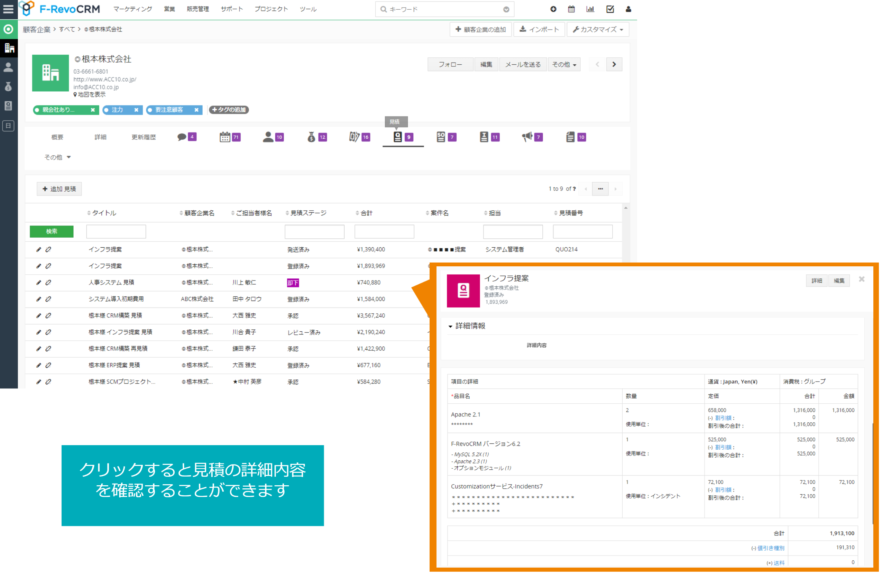Switch to the 概要 tab
The width and height of the screenshot is (882, 588).
click(x=57, y=137)
